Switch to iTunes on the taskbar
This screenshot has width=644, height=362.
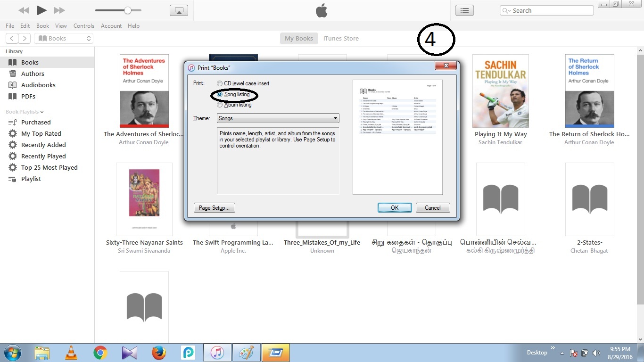(x=217, y=353)
